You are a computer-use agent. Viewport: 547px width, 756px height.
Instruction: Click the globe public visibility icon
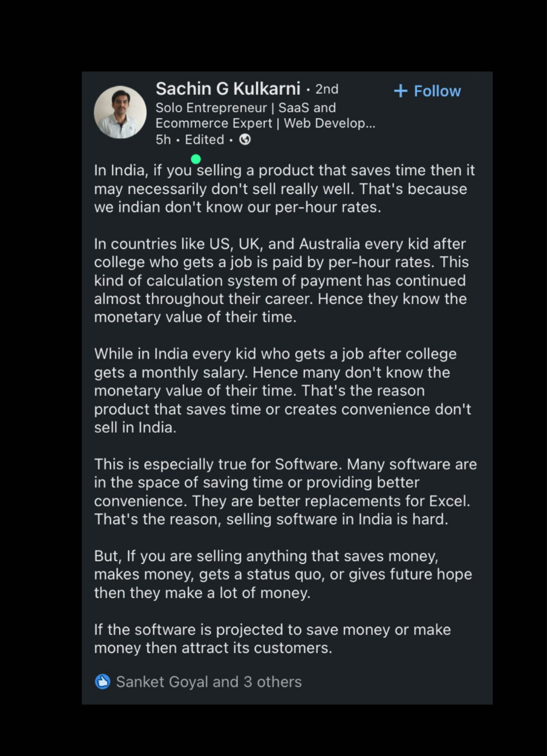(x=245, y=139)
